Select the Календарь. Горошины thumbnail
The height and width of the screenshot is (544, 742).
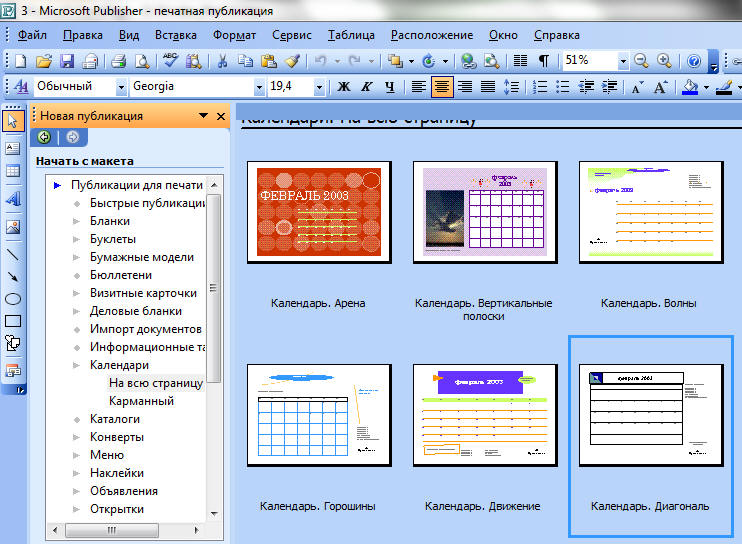click(x=319, y=415)
